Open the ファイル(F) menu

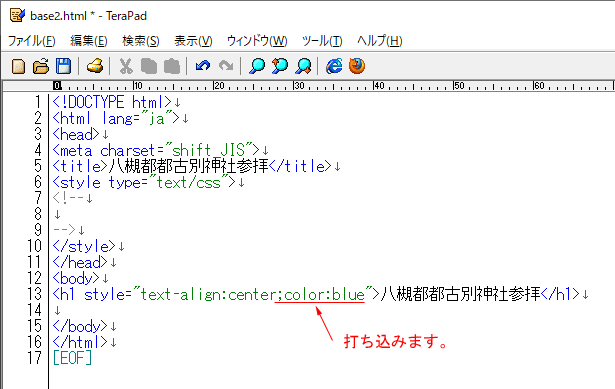tap(32, 41)
